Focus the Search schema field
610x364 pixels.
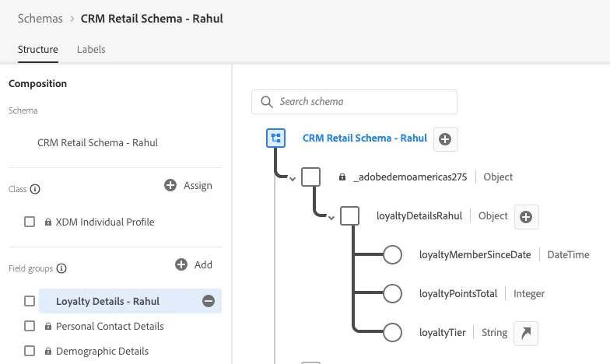coord(355,102)
